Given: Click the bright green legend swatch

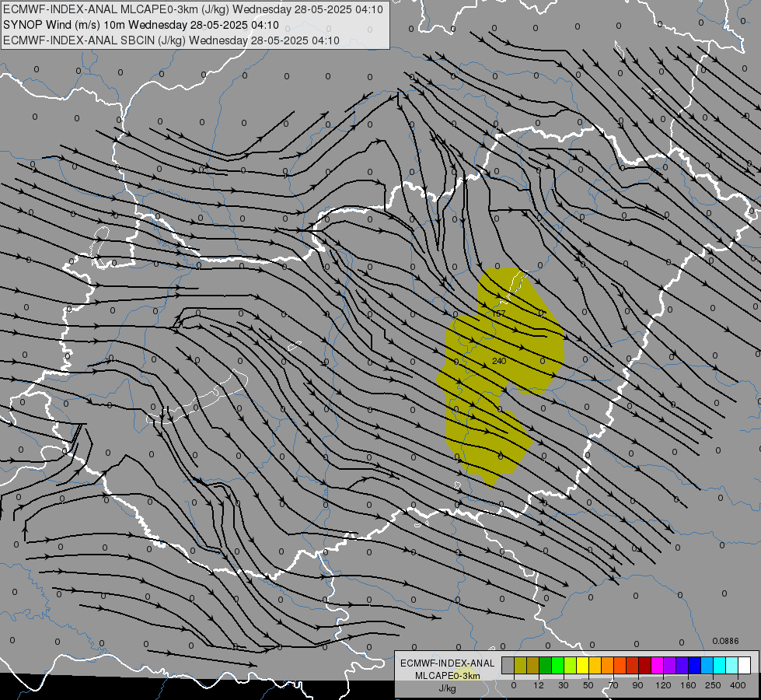Looking at the screenshot, I should coord(557,665).
